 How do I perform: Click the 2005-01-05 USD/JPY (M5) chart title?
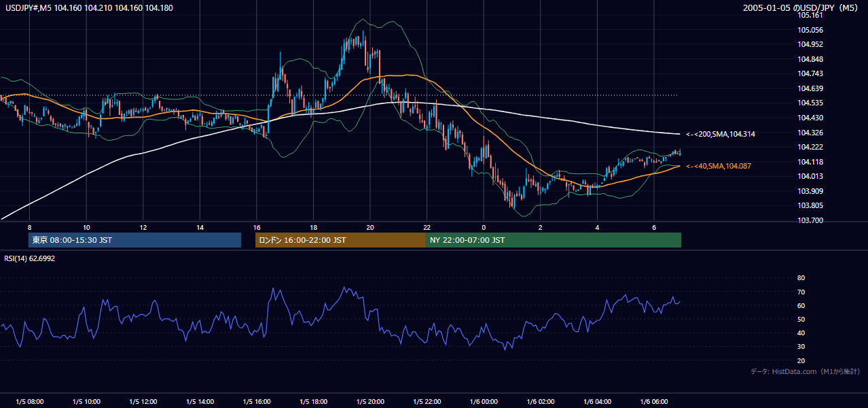click(801, 7)
